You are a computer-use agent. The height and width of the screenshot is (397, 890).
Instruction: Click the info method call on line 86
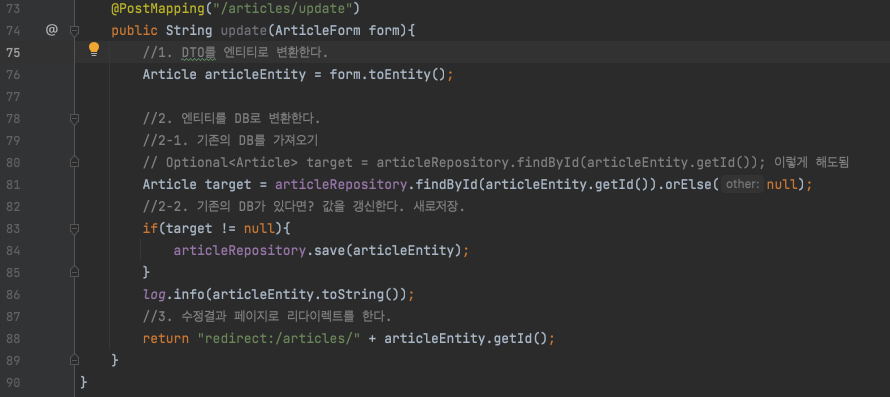point(188,294)
